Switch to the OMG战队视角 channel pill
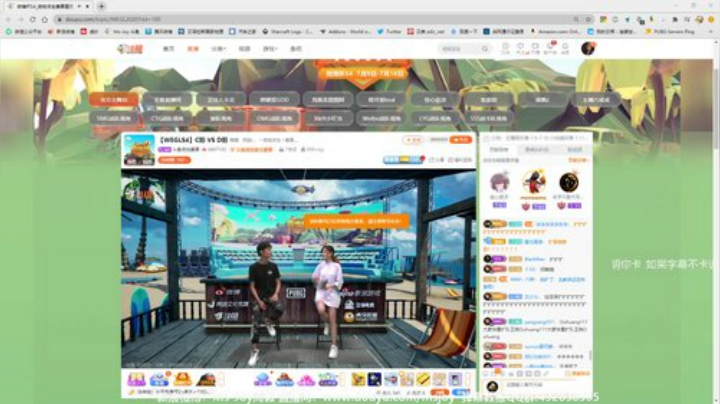 [x=274, y=118]
